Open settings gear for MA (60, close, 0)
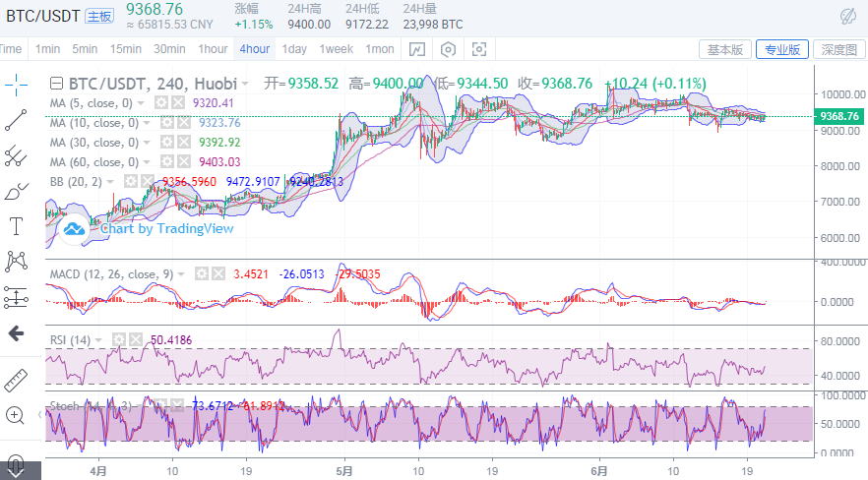868x480 pixels. (167, 162)
